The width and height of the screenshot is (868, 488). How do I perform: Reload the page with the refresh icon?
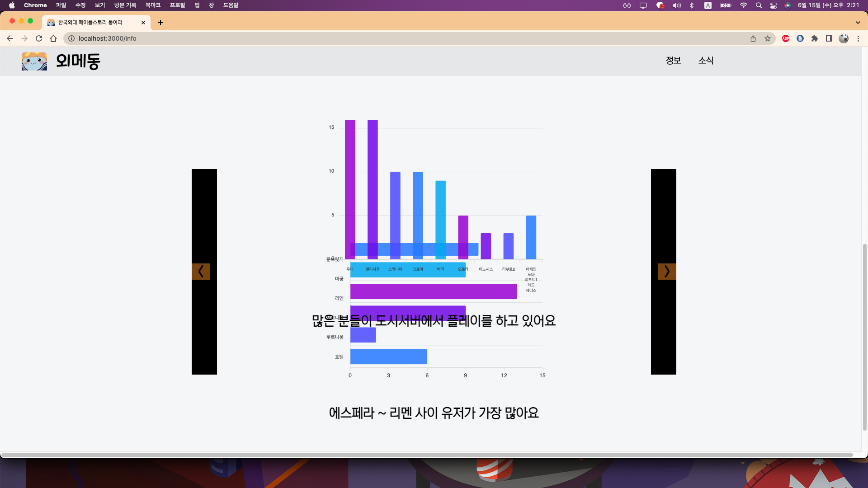[39, 38]
